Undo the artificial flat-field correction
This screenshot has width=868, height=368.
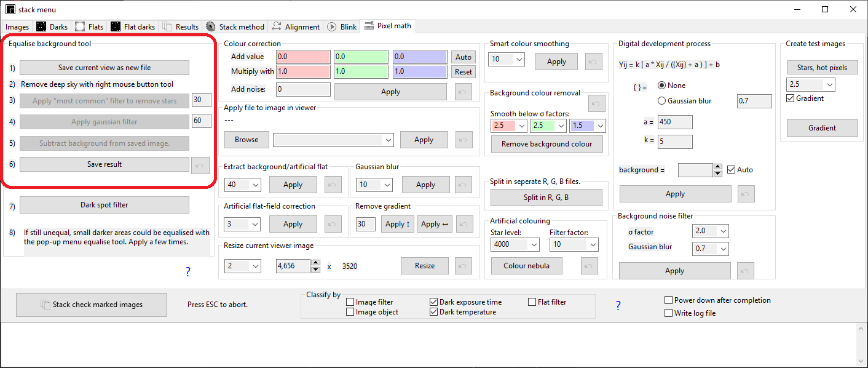(333, 224)
